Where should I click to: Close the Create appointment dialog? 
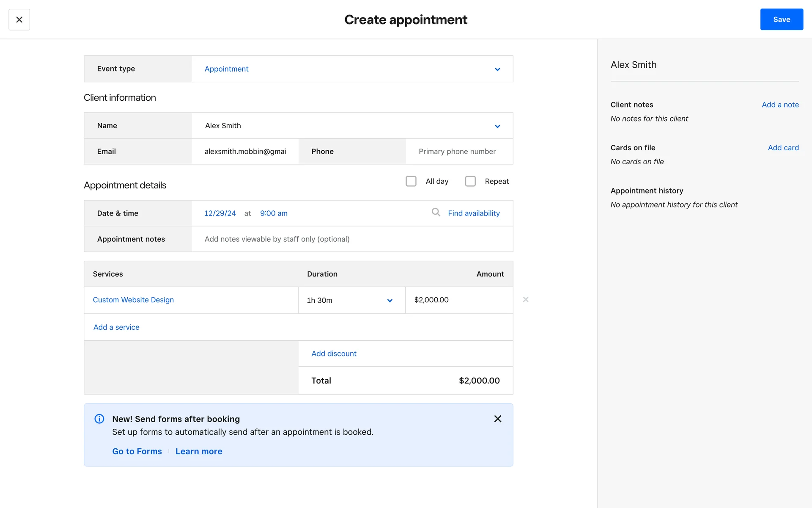(x=19, y=19)
